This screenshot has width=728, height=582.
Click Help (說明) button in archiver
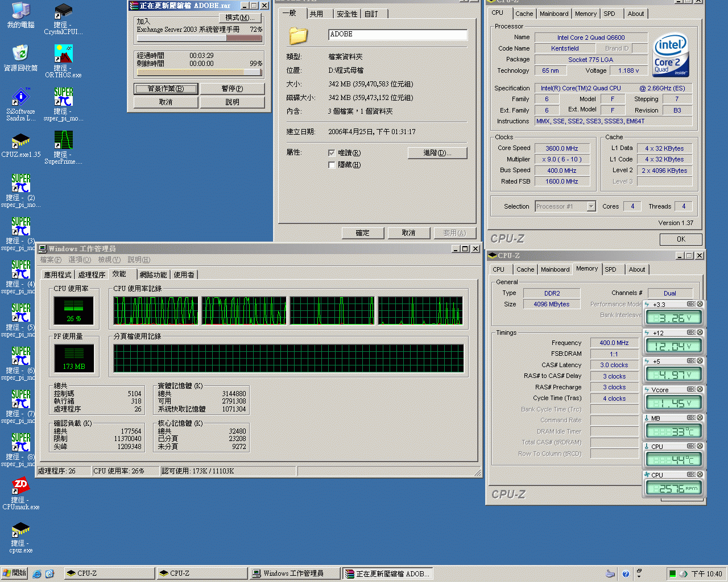point(232,102)
